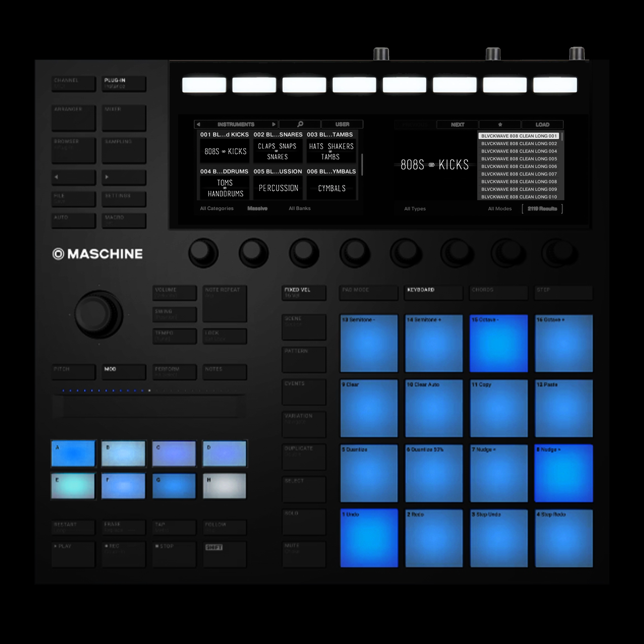This screenshot has height=644, width=644.
Task: Open the All Banks filter
Action: pyautogui.click(x=299, y=208)
